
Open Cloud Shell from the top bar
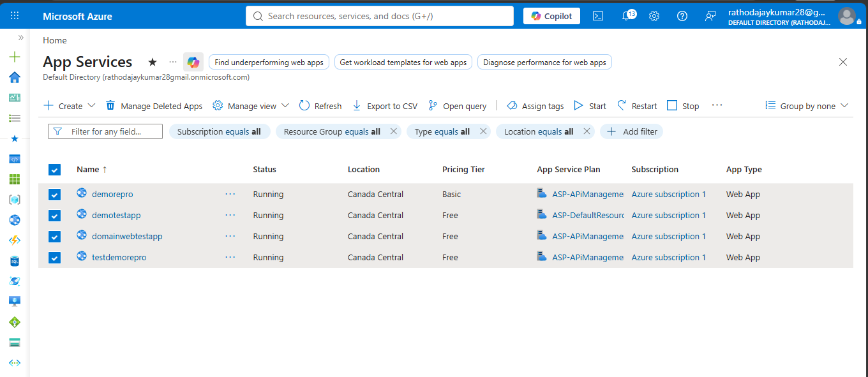(598, 16)
